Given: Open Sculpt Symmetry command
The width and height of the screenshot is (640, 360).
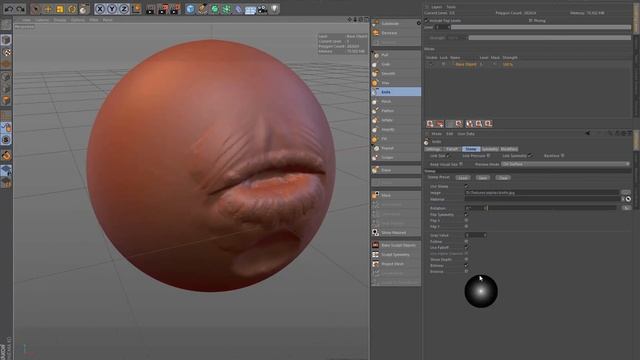Looking at the screenshot, I should (396, 255).
